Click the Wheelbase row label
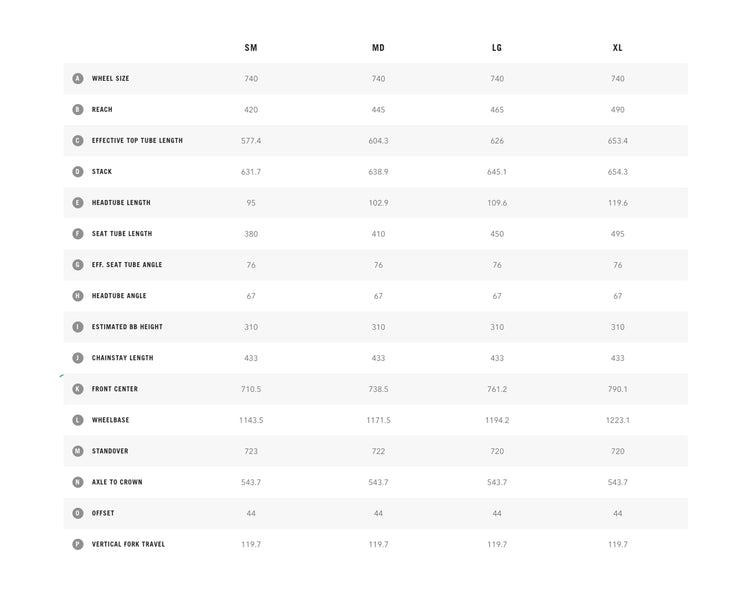This screenshot has width=740, height=592. (110, 420)
